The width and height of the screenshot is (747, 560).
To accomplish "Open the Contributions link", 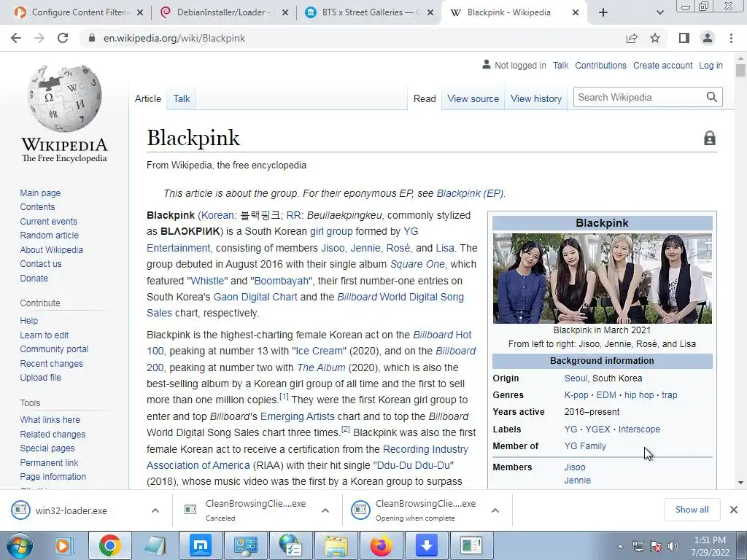I will pyautogui.click(x=601, y=66).
